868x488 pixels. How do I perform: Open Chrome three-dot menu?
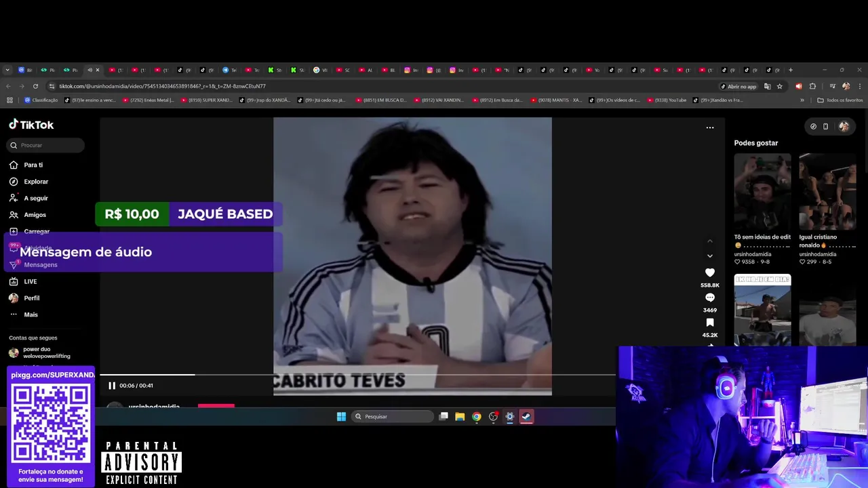click(860, 86)
